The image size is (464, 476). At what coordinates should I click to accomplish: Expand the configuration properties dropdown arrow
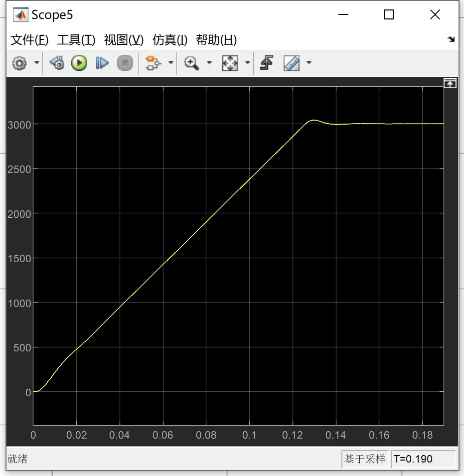37,63
